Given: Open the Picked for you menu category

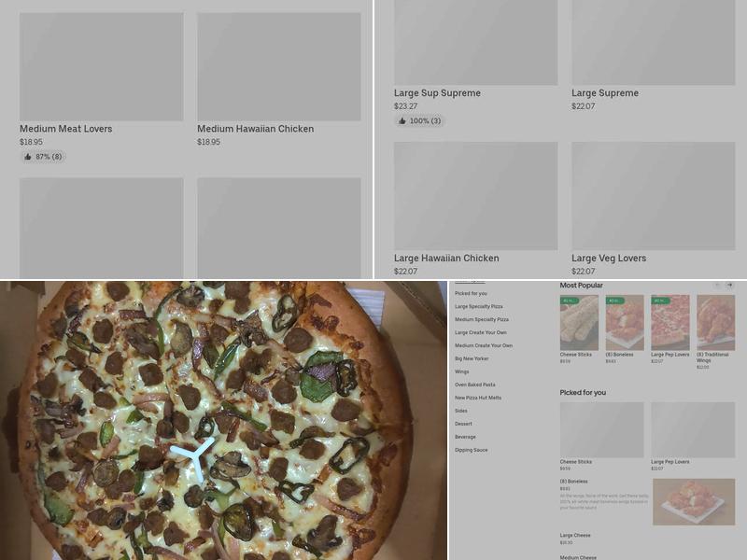Looking at the screenshot, I should (471, 293).
